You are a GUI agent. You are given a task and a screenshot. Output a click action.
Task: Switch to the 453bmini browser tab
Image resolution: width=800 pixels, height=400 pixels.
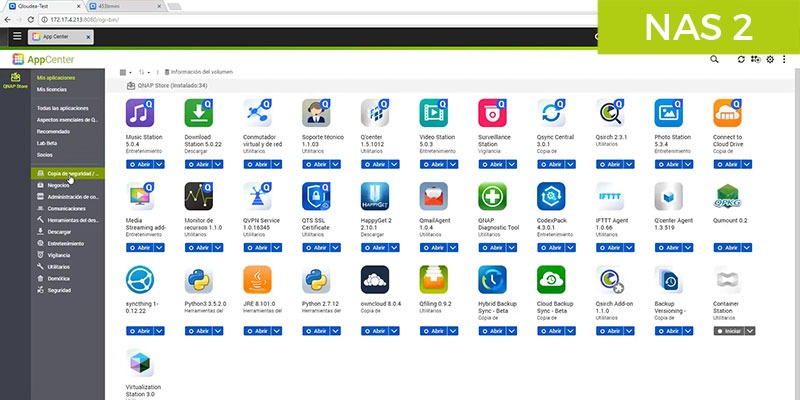(x=124, y=6)
